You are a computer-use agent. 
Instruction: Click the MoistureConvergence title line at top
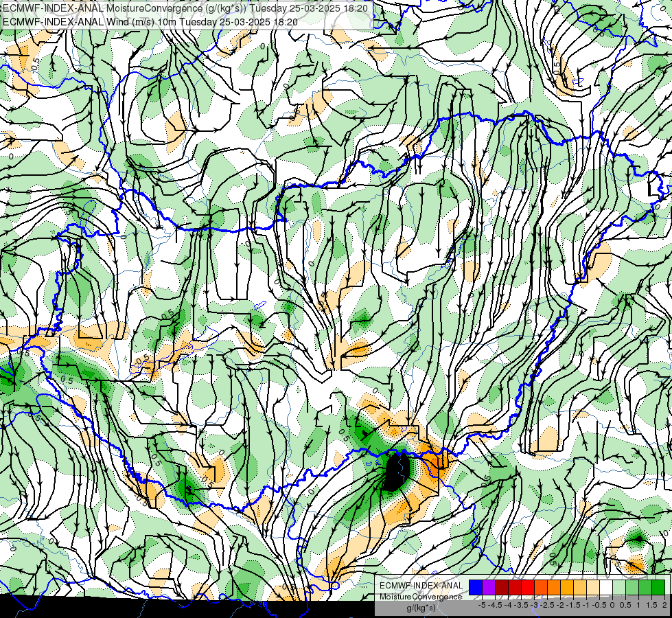187,8
